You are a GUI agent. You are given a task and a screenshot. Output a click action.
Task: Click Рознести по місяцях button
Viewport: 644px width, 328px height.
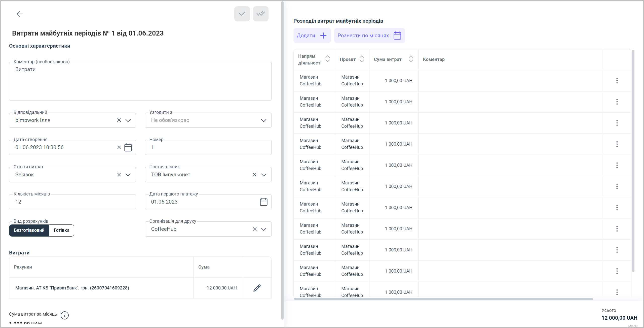369,36
